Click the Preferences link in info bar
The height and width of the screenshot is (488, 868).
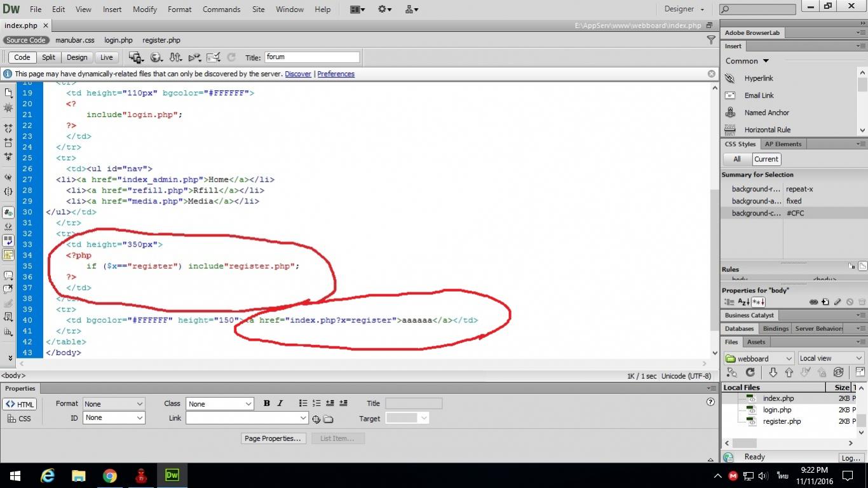click(336, 74)
